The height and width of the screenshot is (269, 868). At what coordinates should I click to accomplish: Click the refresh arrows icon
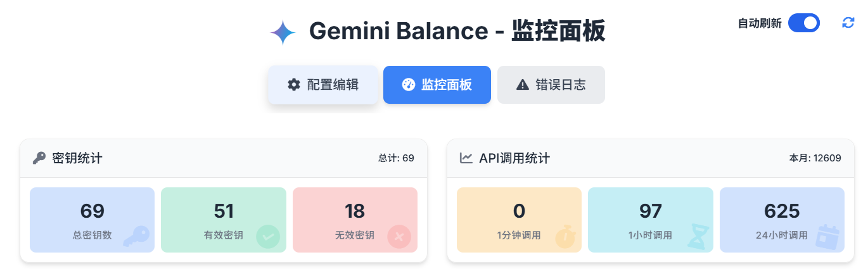pyautogui.click(x=848, y=23)
